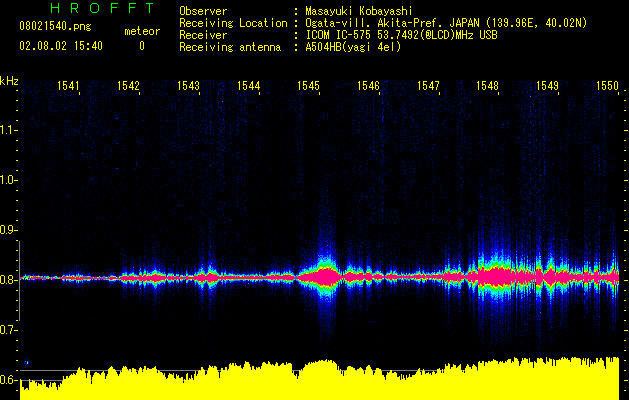629x400 pixels.
Task: Click the 1547 time marker
Action: [x=428, y=86]
